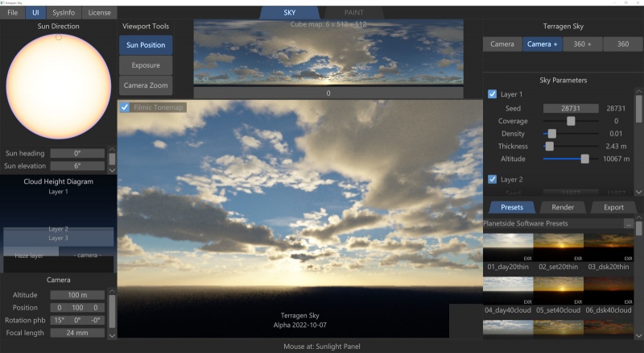644x353 pixels.
Task: Click the Sun elevation value field
Action: (77, 166)
